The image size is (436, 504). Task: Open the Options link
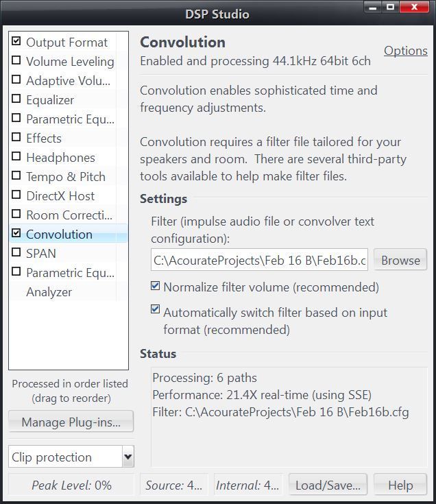[405, 51]
